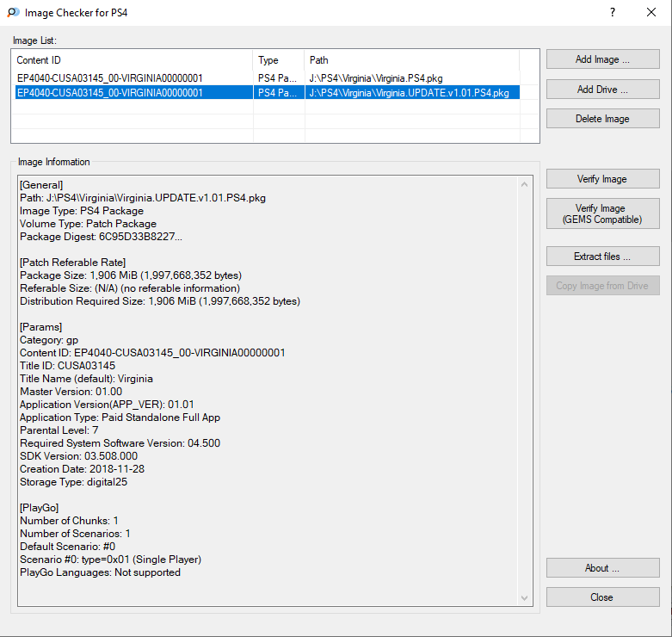
Task: Click the scroll up arrow in Image Information
Action: tap(524, 184)
